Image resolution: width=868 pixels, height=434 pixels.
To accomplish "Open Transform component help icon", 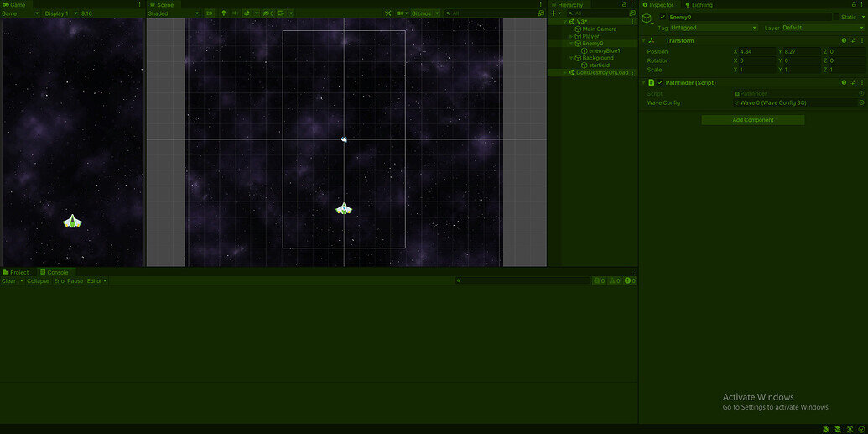I will (x=844, y=40).
